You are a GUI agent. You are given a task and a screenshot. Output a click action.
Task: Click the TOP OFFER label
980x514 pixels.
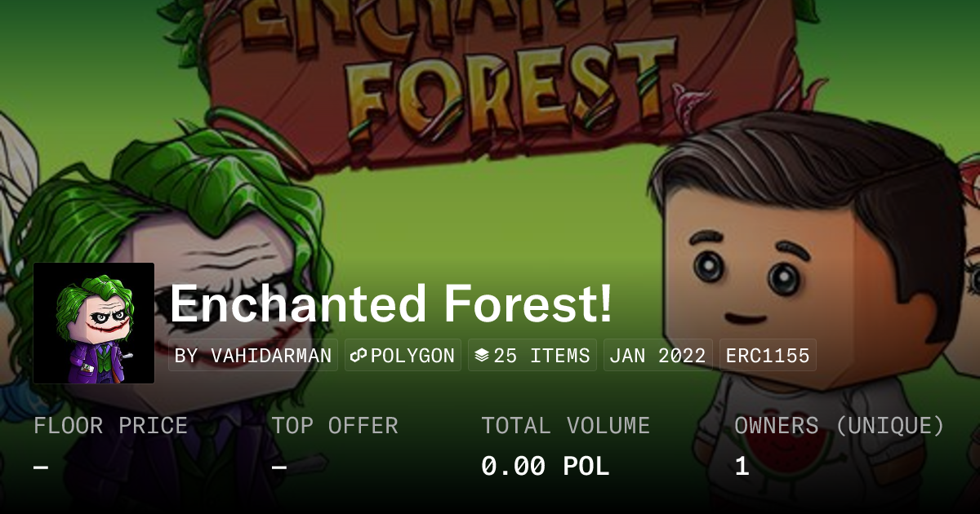[335, 426]
